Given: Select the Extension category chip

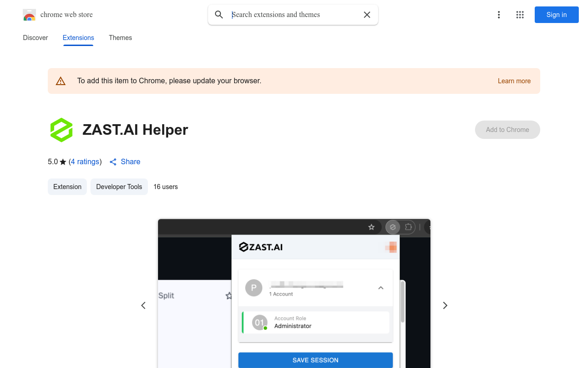Looking at the screenshot, I should tap(67, 187).
